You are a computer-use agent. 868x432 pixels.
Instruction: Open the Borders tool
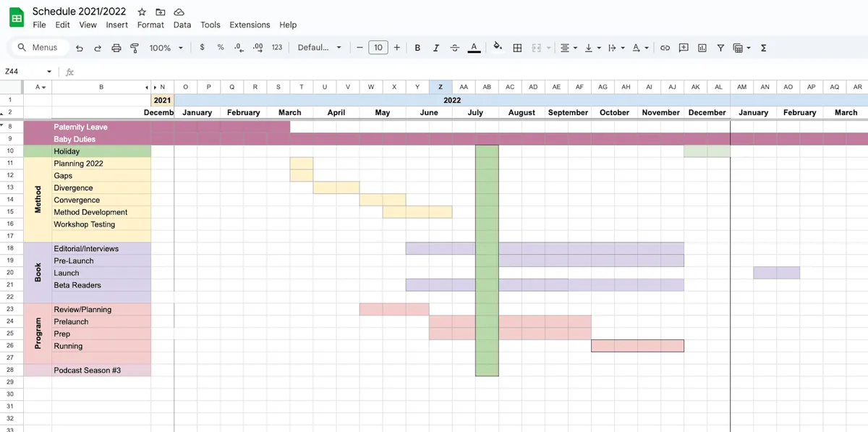(x=518, y=48)
